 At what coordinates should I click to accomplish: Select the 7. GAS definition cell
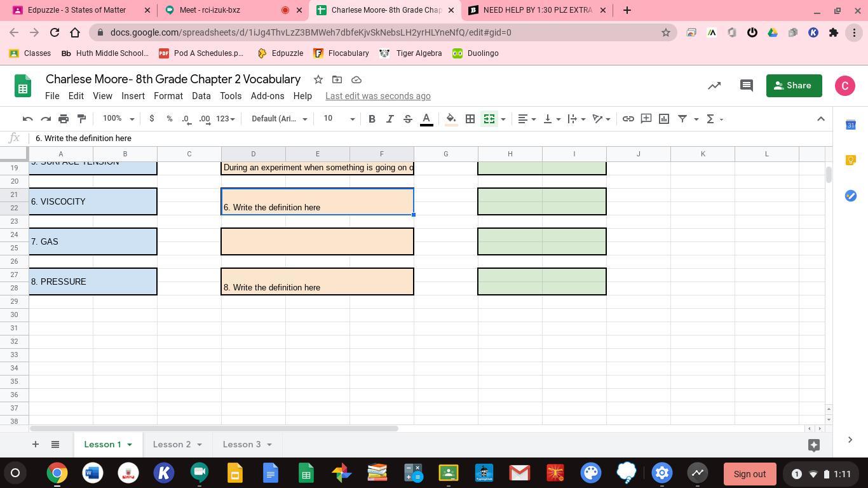[x=317, y=241]
